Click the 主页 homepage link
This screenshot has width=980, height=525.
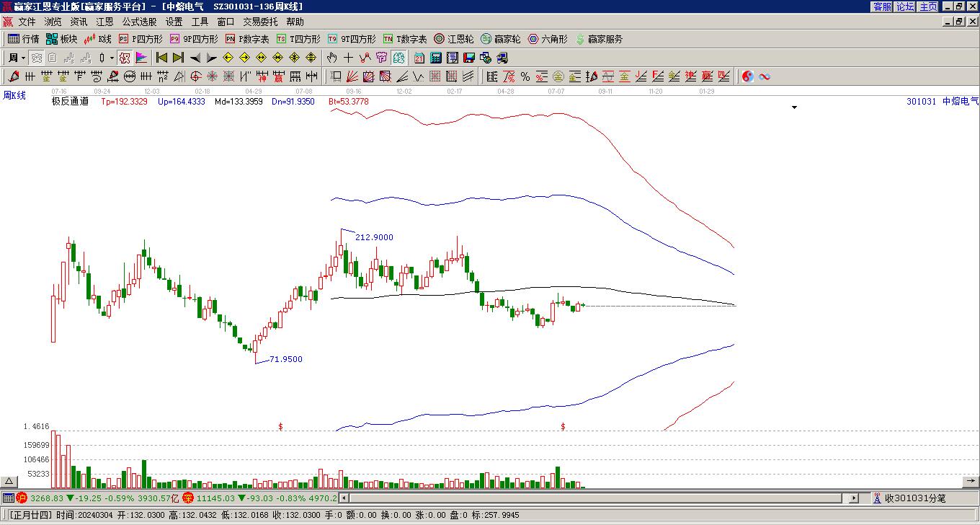(x=928, y=6)
